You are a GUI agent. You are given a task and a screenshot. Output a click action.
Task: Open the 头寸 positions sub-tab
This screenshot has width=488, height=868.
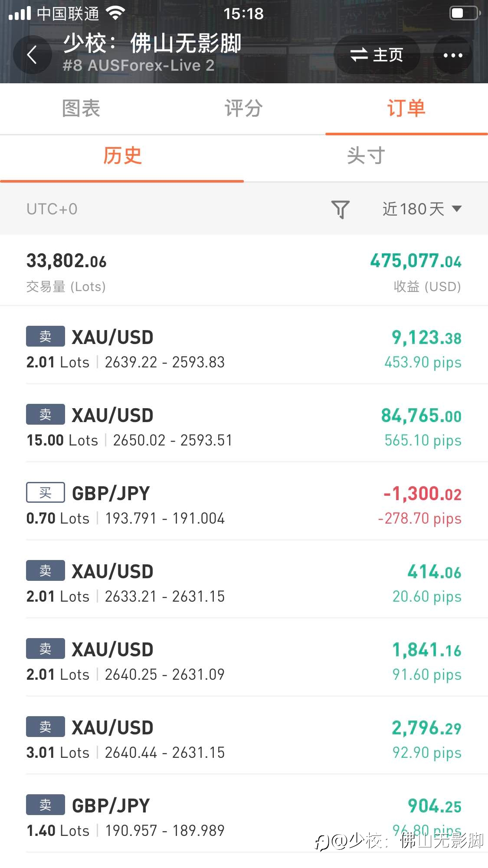366,156
